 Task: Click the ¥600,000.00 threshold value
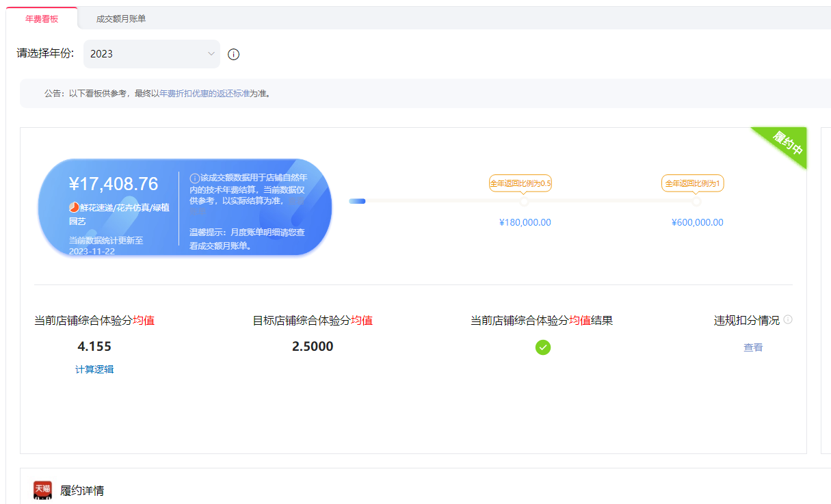pyautogui.click(x=698, y=222)
